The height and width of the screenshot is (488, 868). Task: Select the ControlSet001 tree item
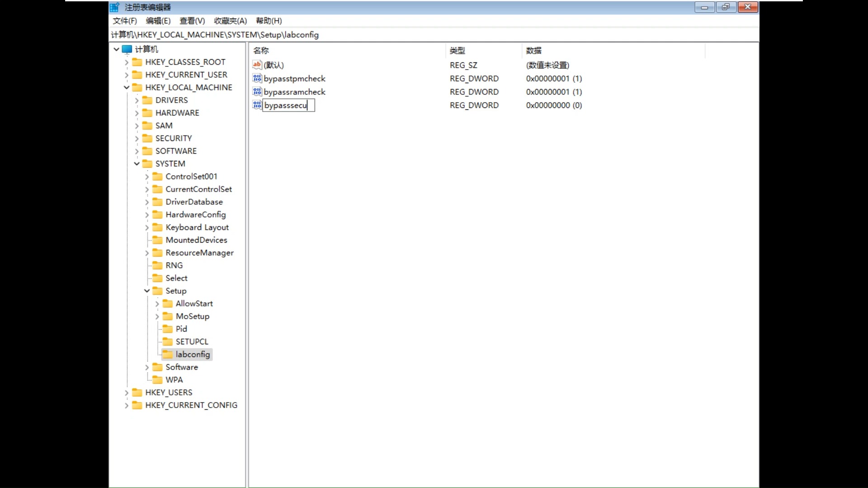[191, 176]
